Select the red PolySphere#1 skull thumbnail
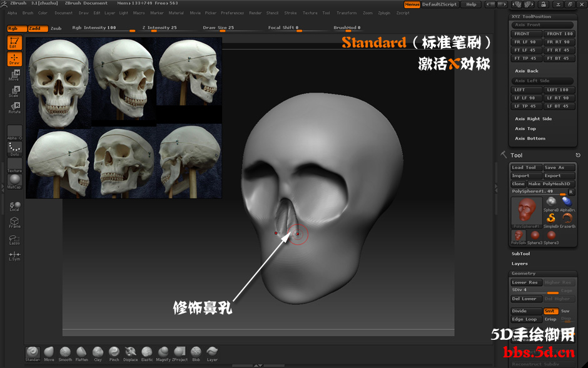Viewport: 588px width, 368px height. click(526, 212)
